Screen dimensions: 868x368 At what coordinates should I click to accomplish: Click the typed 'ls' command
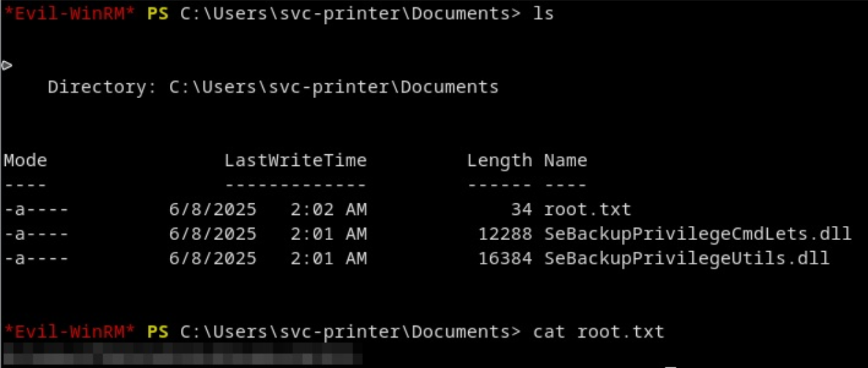[x=543, y=13]
